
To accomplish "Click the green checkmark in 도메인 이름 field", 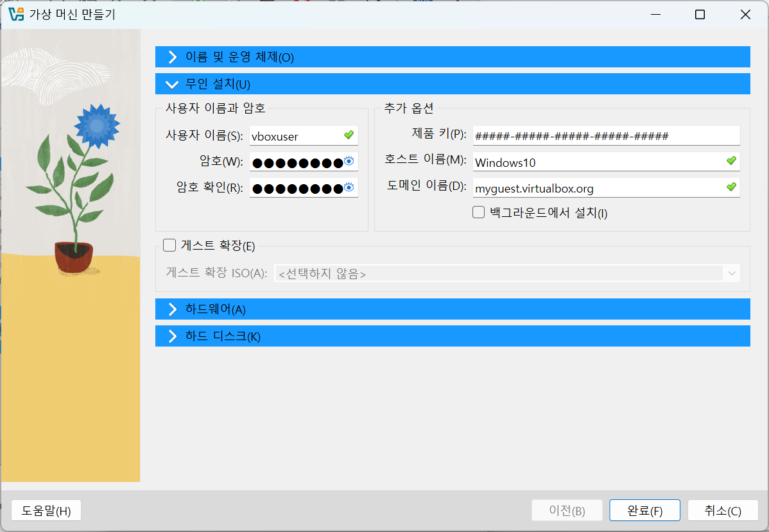I will pos(731,187).
